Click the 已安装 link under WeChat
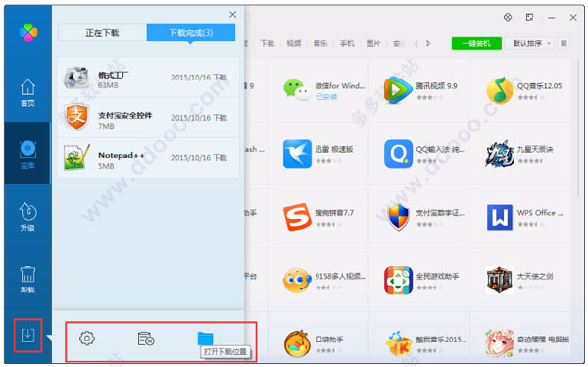588x367 pixels. [326, 97]
